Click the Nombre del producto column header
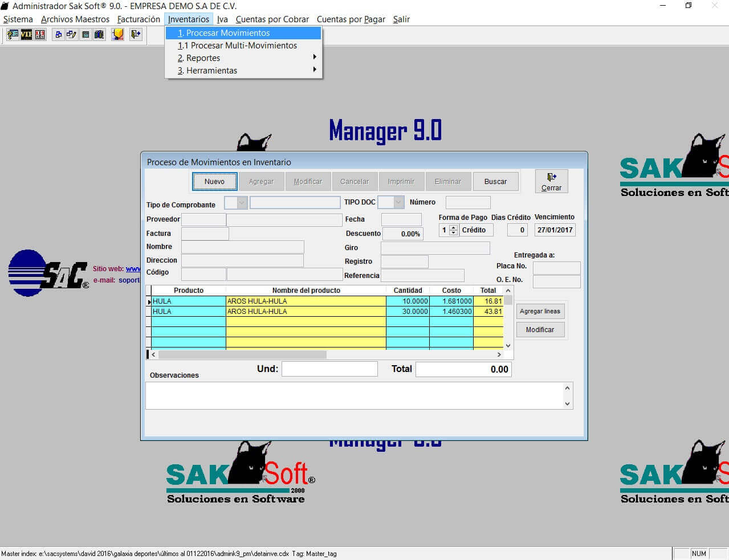Viewport: 729px width, 560px height. coord(306,291)
